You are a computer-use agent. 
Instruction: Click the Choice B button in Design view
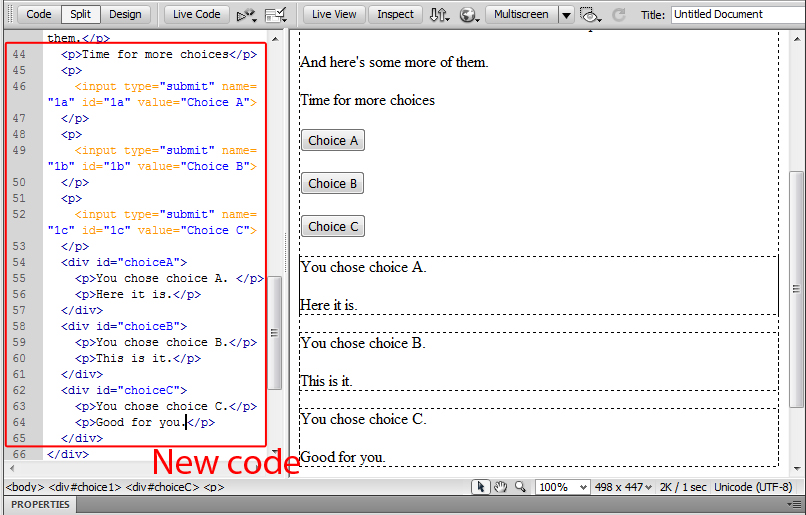[x=332, y=183]
